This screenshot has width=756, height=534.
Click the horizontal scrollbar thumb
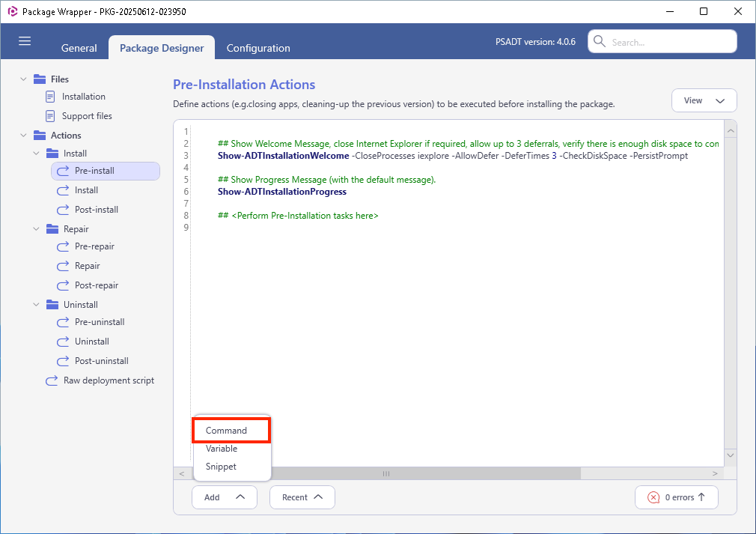click(385, 473)
